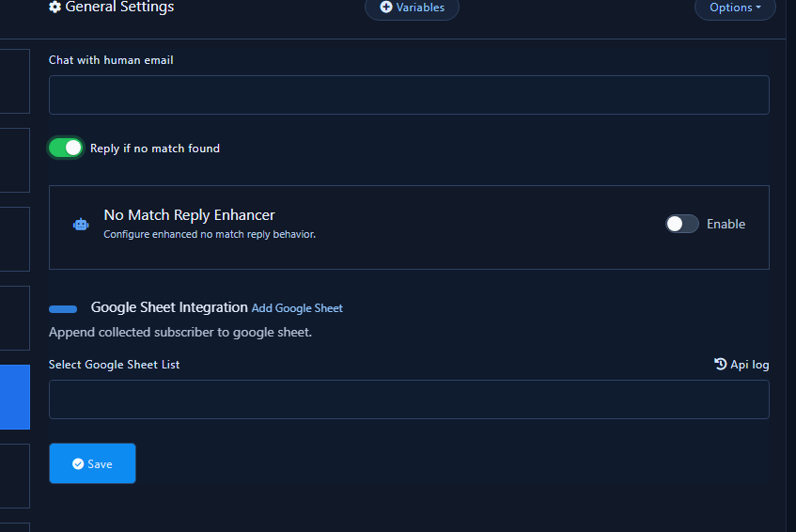Click the checkmark icon in Save button
Viewport: 796px width, 532px height.
[78, 464]
